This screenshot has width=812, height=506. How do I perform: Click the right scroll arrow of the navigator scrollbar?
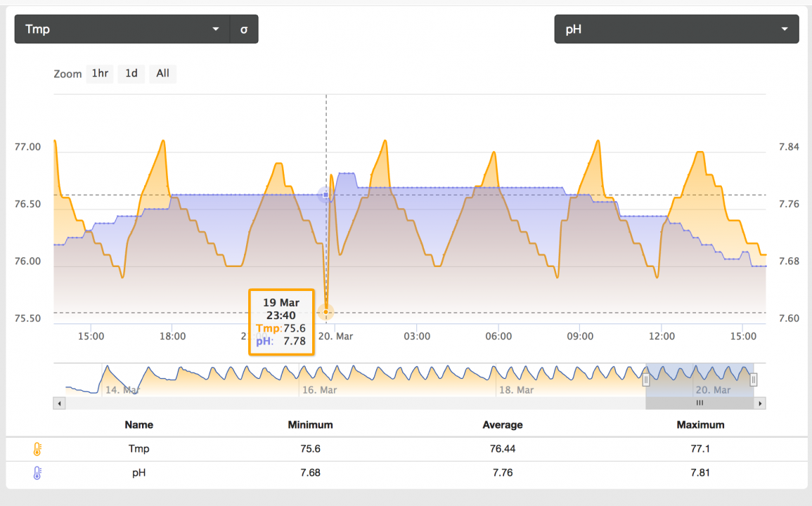(759, 403)
